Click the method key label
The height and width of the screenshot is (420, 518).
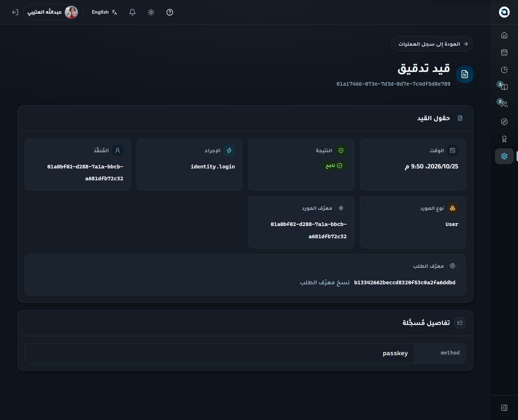pyautogui.click(x=450, y=353)
